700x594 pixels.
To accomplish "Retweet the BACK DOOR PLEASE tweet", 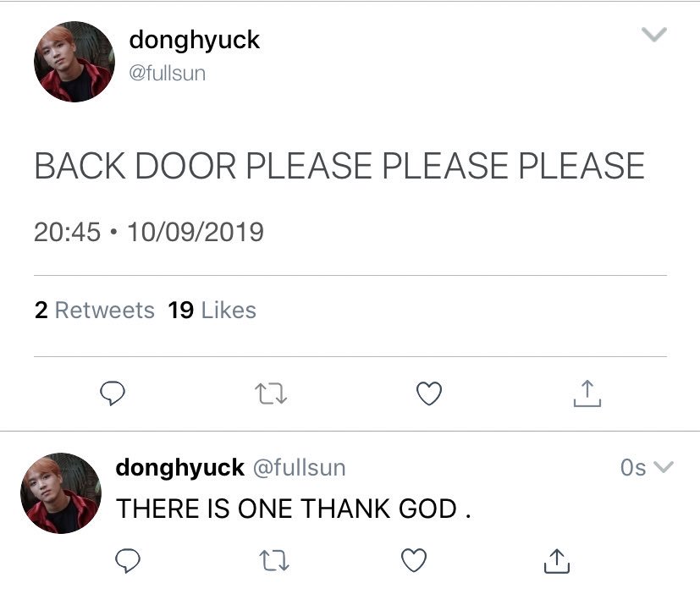I will [x=271, y=394].
